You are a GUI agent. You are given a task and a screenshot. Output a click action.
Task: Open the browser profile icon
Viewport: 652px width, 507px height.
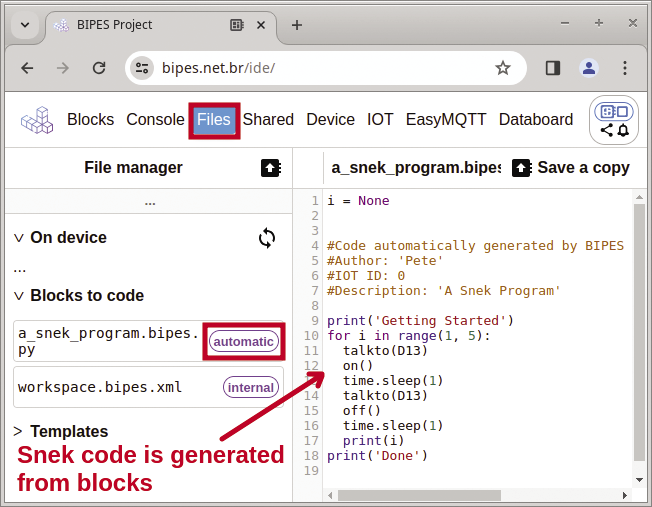click(x=589, y=68)
